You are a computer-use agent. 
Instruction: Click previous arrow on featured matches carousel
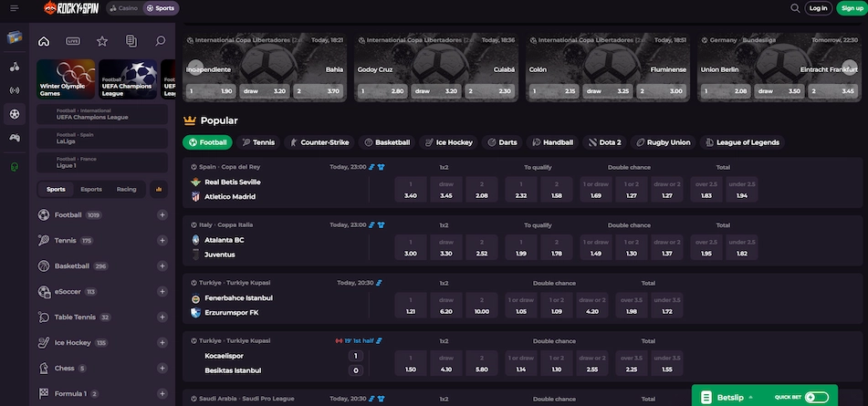194,67
